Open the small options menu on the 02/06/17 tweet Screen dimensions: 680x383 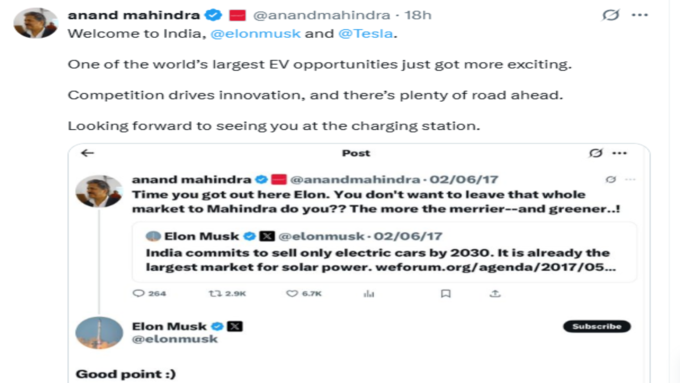pos(630,180)
